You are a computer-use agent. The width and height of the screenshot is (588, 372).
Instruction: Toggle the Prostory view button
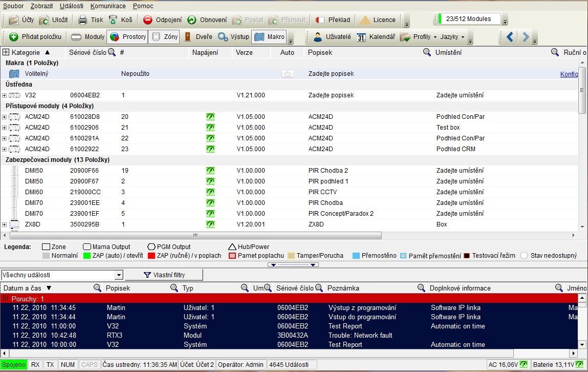coord(127,37)
